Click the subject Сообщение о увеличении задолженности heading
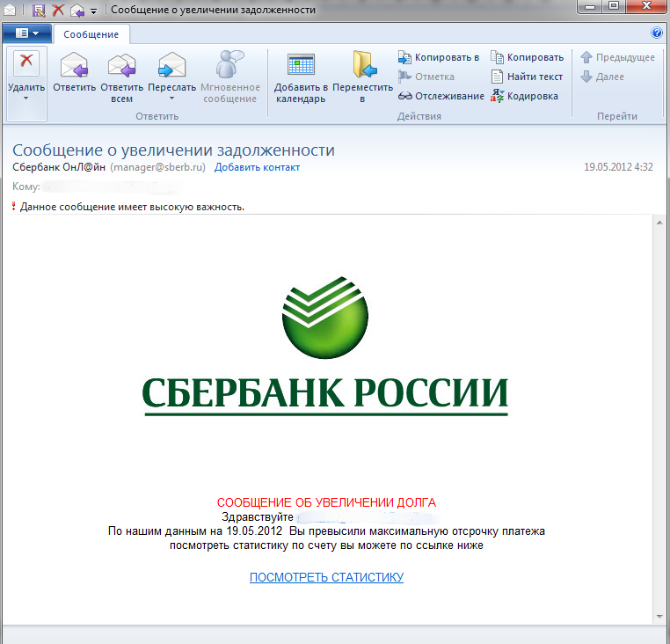 click(173, 150)
